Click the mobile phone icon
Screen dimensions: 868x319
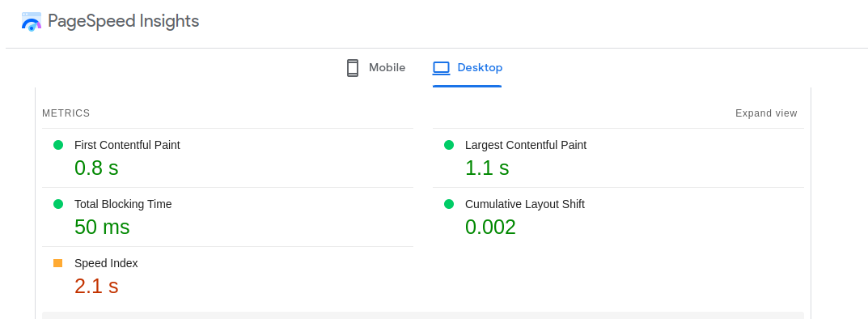[x=352, y=67]
